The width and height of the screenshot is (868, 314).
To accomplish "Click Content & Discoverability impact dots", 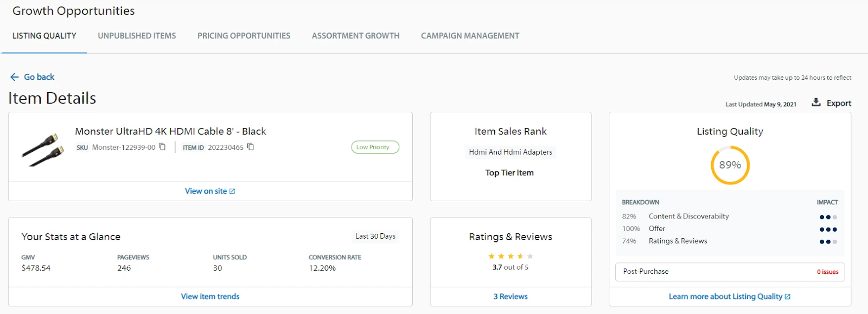I will click(x=828, y=217).
